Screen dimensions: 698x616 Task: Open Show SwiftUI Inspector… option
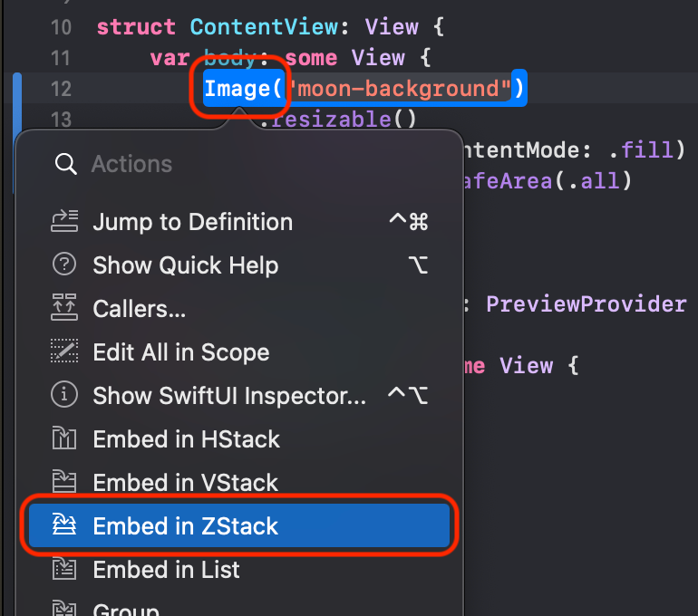239,395
